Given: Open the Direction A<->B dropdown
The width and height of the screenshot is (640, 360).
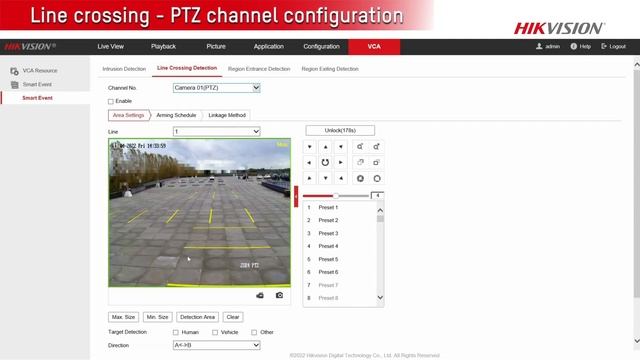Looking at the screenshot, I should coord(216,345).
